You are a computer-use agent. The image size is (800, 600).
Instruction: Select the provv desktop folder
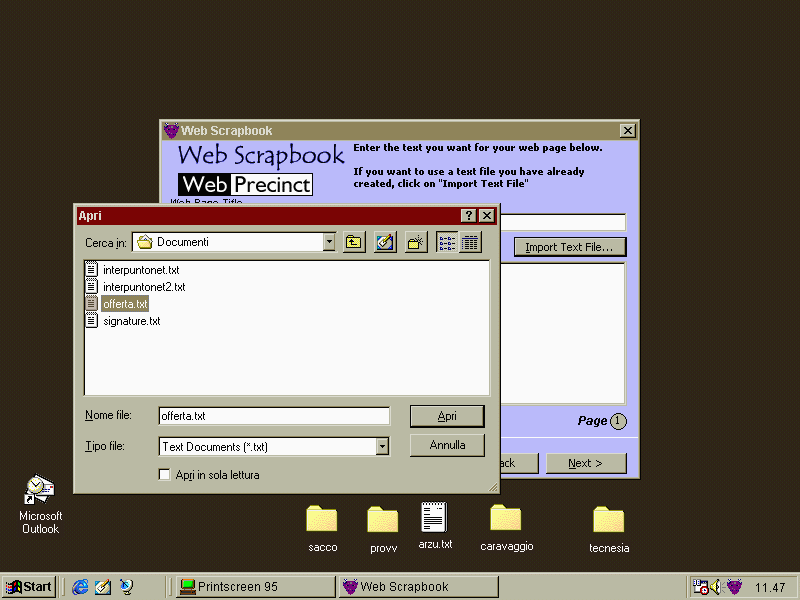(x=383, y=530)
